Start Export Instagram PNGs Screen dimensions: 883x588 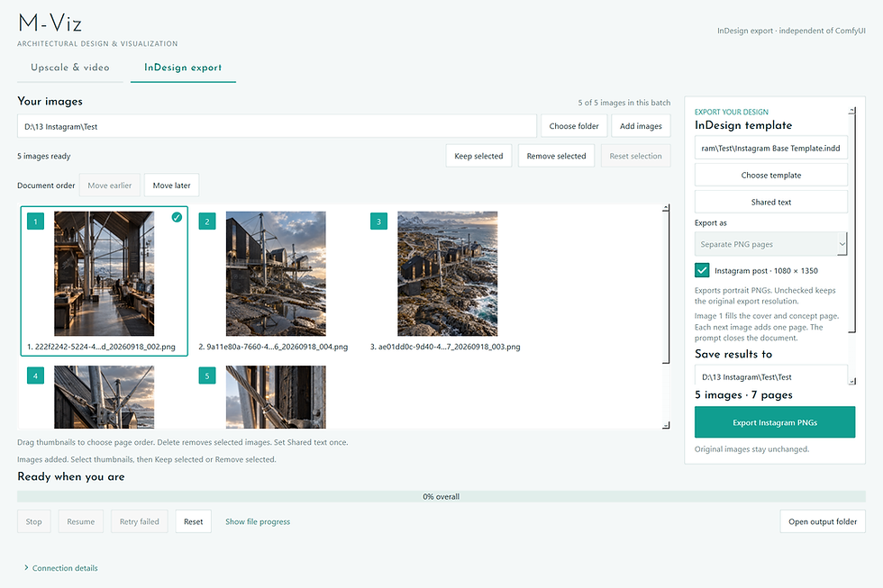point(775,422)
